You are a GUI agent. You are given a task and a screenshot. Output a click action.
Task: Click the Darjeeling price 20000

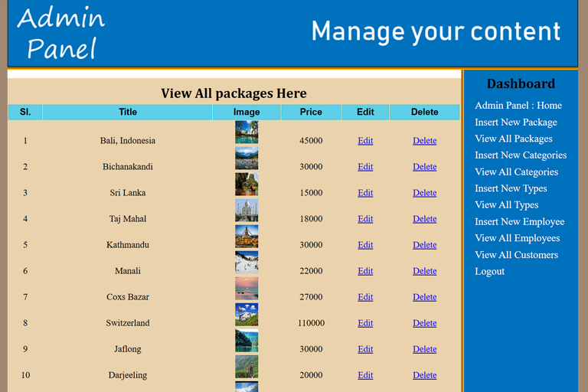click(311, 375)
